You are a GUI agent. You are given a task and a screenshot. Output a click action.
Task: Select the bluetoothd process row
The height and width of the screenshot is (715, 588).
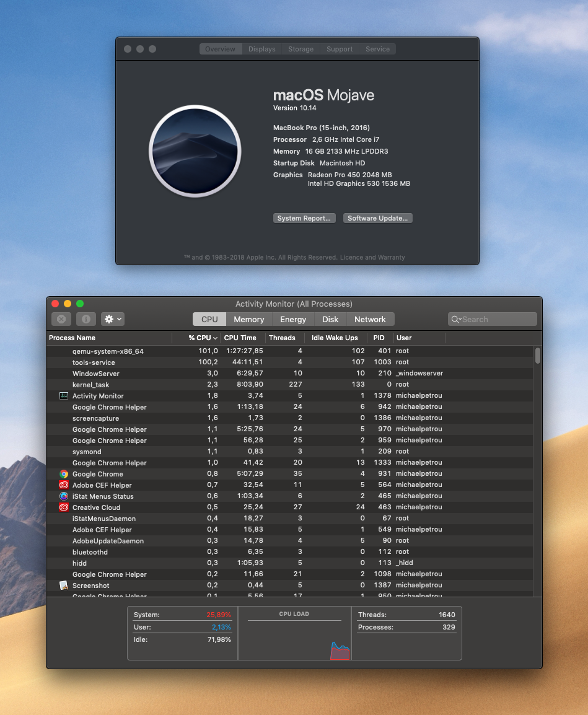290,552
